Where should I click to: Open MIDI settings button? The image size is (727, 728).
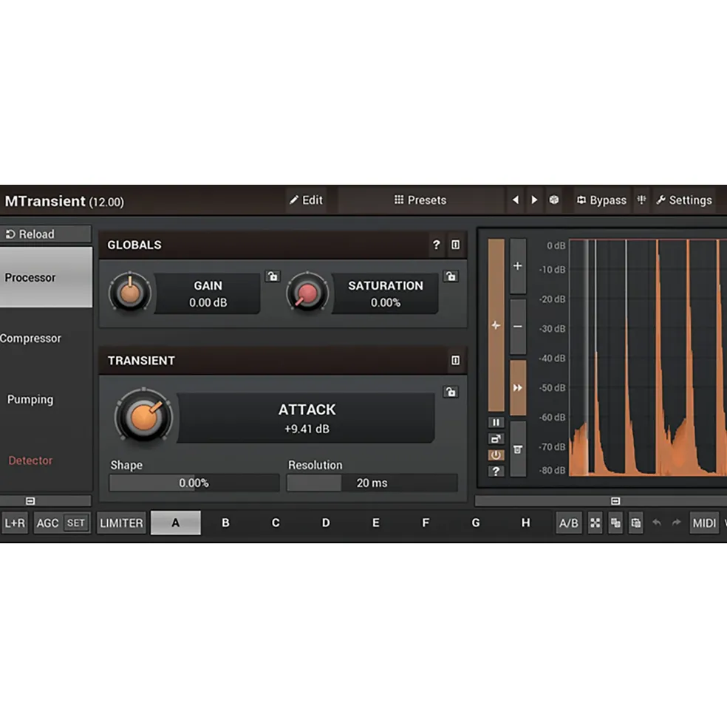[x=704, y=523]
